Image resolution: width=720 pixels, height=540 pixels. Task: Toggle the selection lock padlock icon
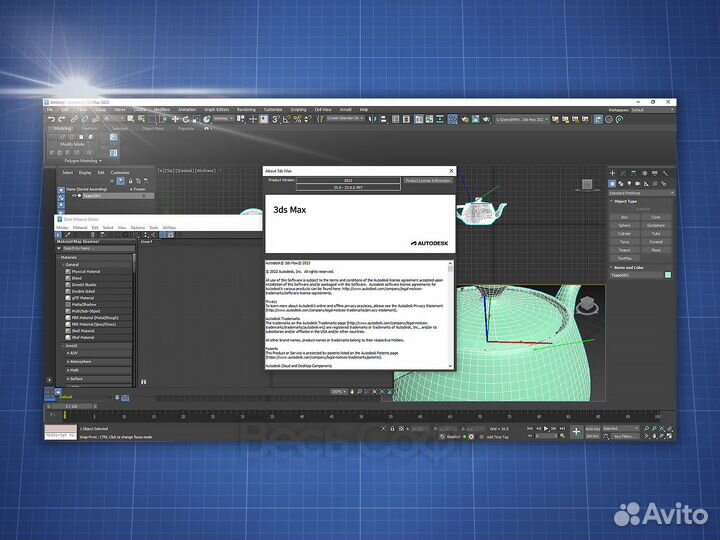[392, 428]
